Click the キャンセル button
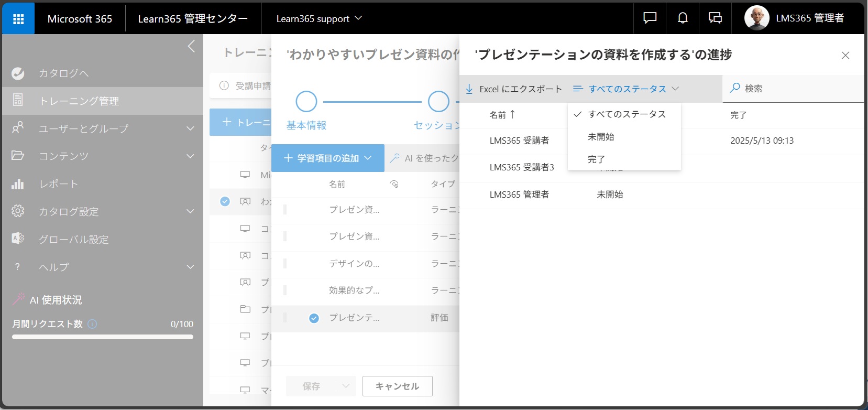868x410 pixels. (398, 386)
